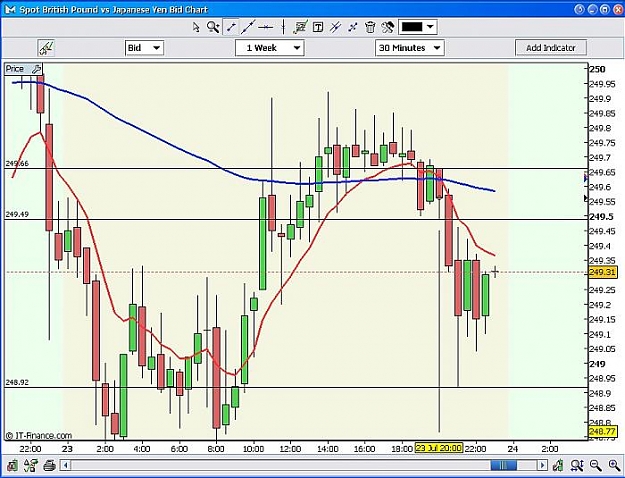Pick the vertical line tool
This screenshot has height=478, width=625.
[283, 27]
